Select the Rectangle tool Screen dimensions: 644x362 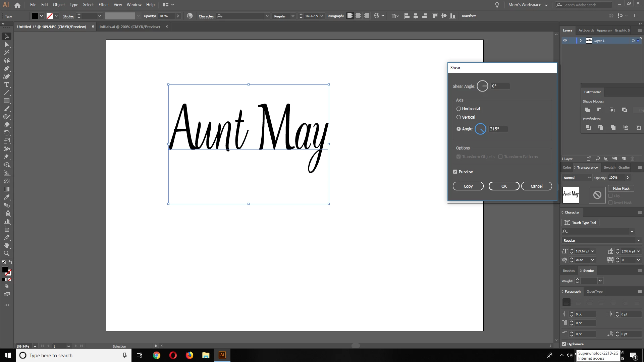(6, 101)
